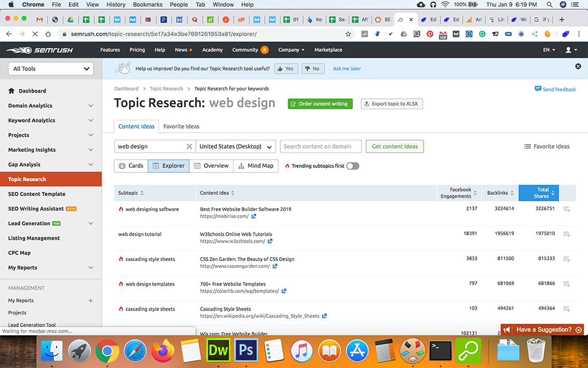Open the History menu in the macOS menu bar

116,5
